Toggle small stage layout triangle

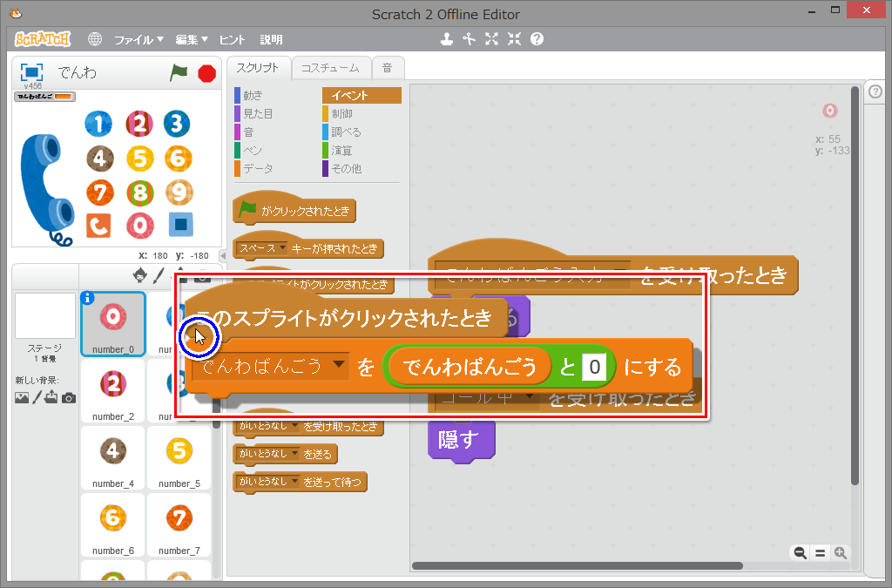point(223,256)
